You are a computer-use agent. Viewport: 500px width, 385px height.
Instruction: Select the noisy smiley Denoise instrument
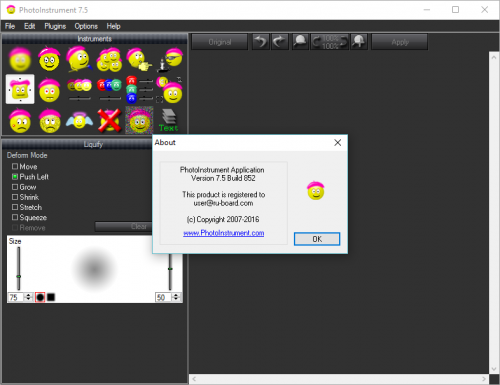coord(139,120)
